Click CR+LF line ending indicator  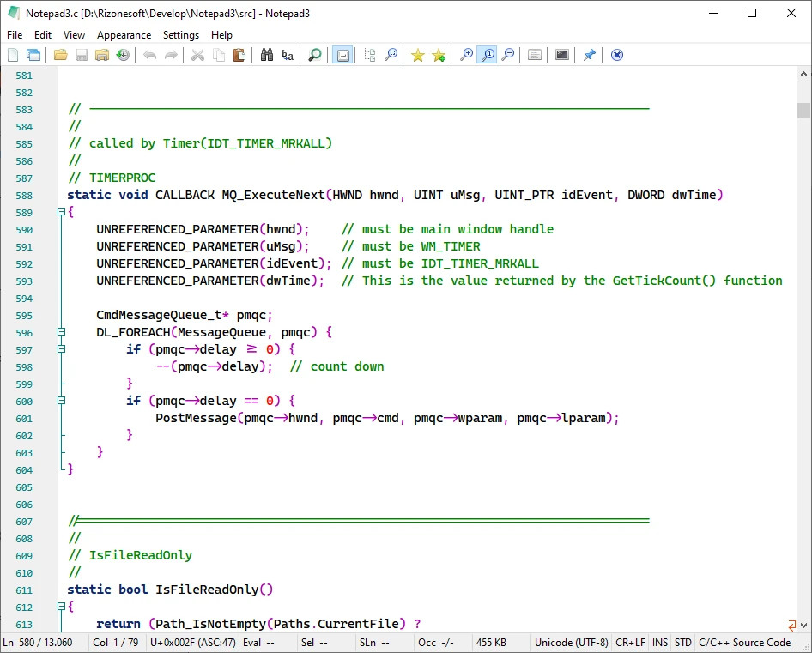(x=630, y=643)
